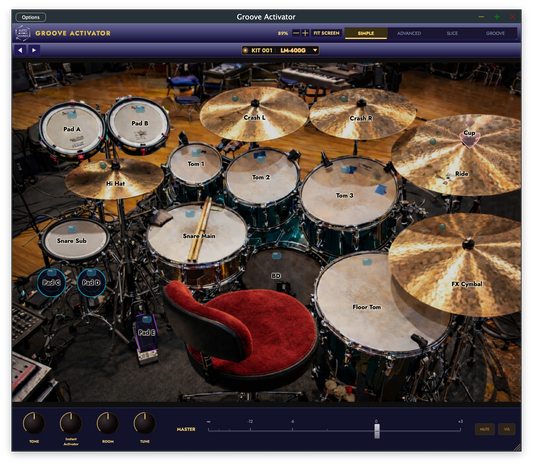Minimize the Groove Activator window
This screenshot has width=533, height=465.
pos(481,17)
